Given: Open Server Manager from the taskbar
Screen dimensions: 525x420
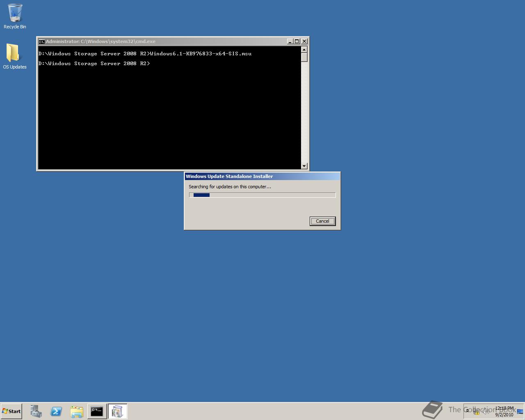Looking at the screenshot, I should tap(36, 411).
